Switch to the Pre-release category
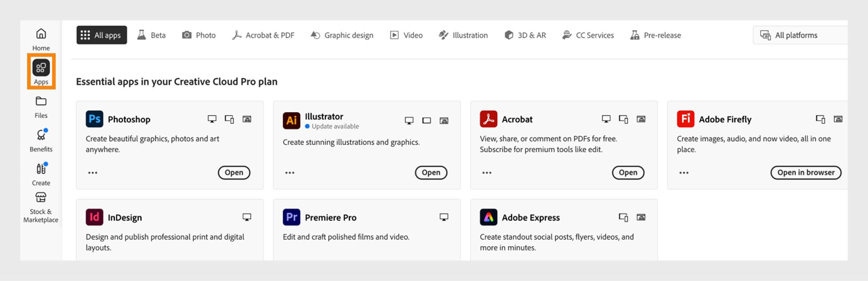 click(655, 35)
